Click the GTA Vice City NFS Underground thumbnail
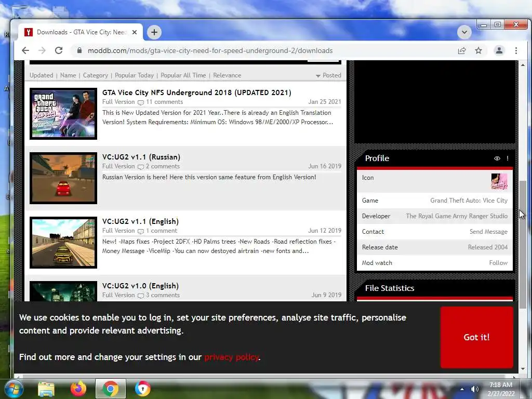This screenshot has height=399, width=532. [x=63, y=114]
